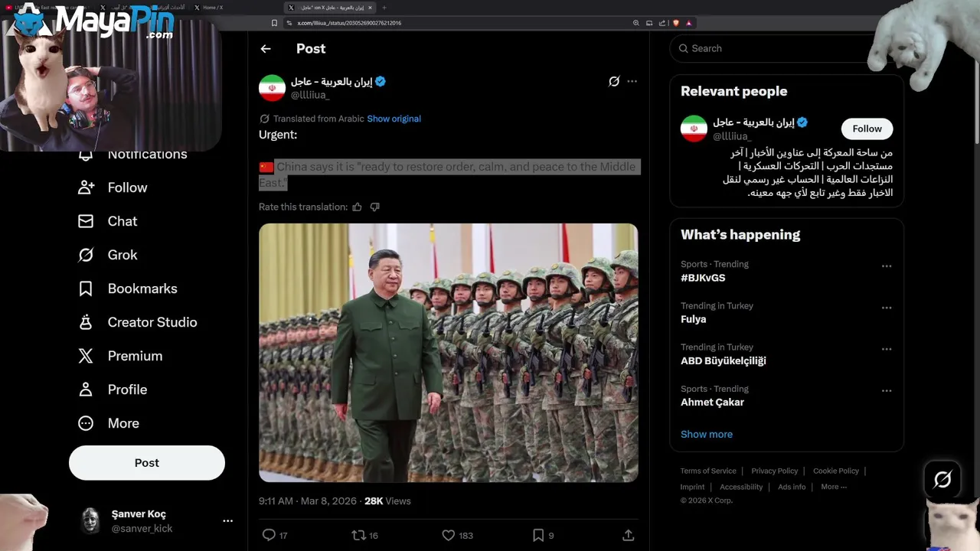Image resolution: width=980 pixels, height=551 pixels.
Task: Open Creator Studio in the sidebar
Action: coord(138,322)
